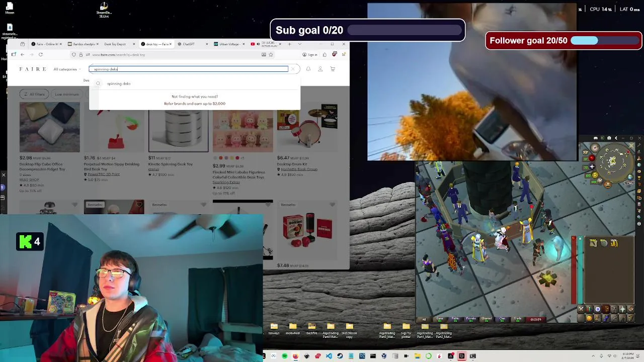
Task: Mute the YouTube tab audio
Action: (258, 44)
